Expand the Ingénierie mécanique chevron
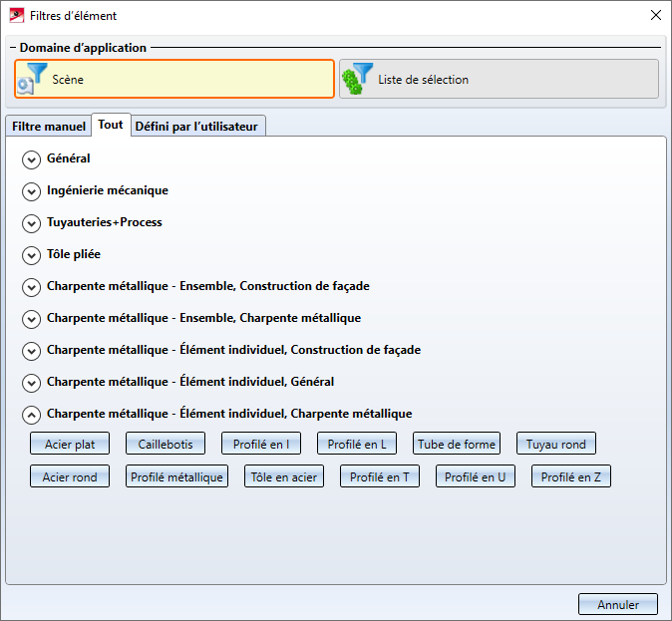This screenshot has width=672, height=621. click(31, 191)
